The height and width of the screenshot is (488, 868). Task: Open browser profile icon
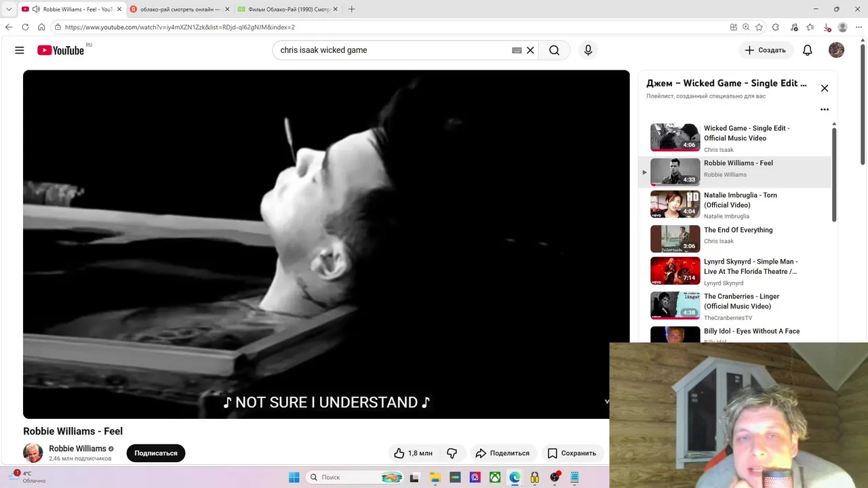point(843,27)
